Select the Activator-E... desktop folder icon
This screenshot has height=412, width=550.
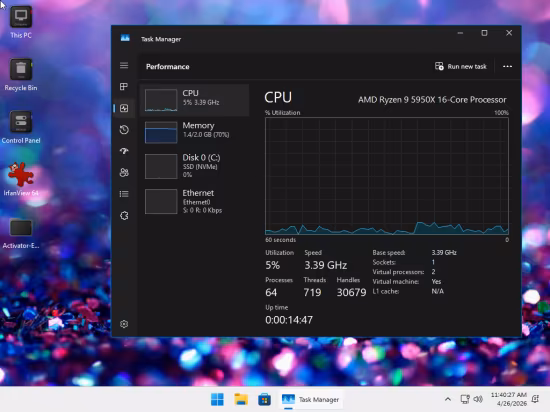21,233
